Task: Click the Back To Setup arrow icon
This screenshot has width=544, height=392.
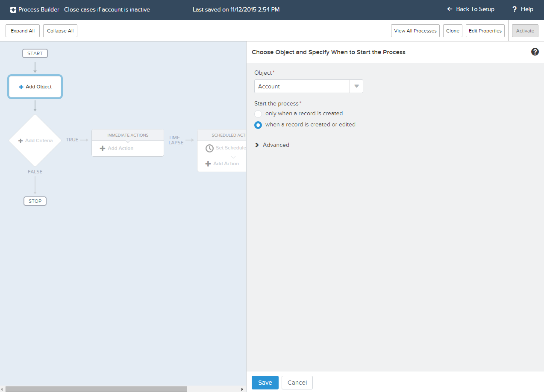Action: point(449,9)
